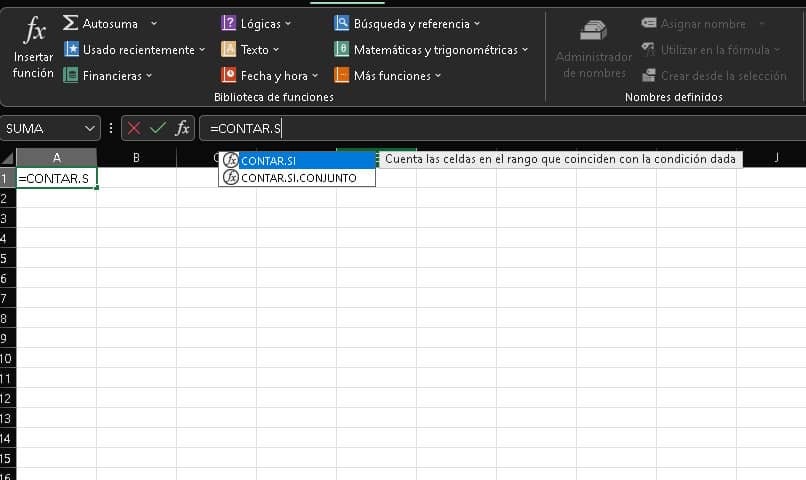Image resolution: width=806 pixels, height=480 pixels.
Task: Cancel the formula entry with X
Action: point(134,128)
